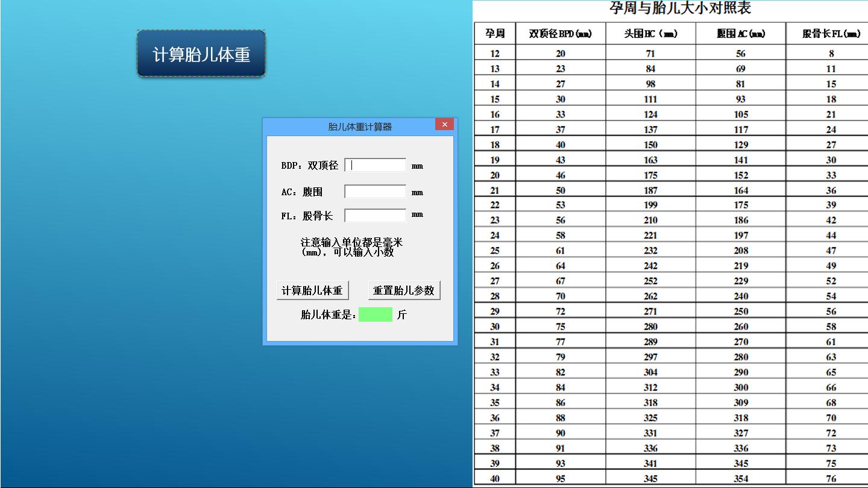Select the 双顶径 BPD column header
The width and height of the screenshot is (868, 488).
[x=560, y=34]
